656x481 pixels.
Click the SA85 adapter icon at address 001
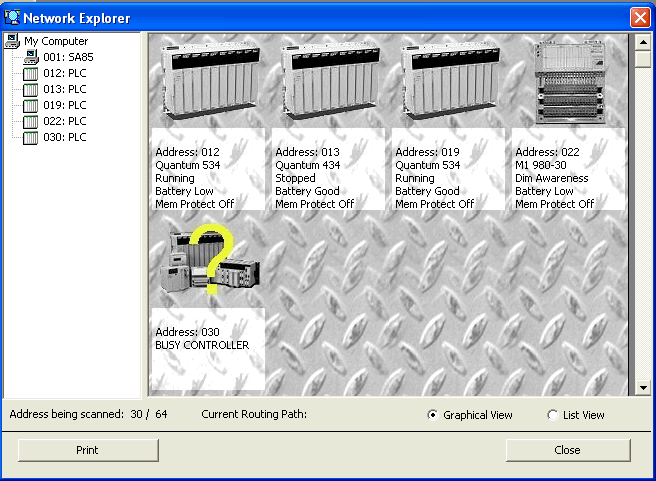pyautogui.click(x=31, y=57)
